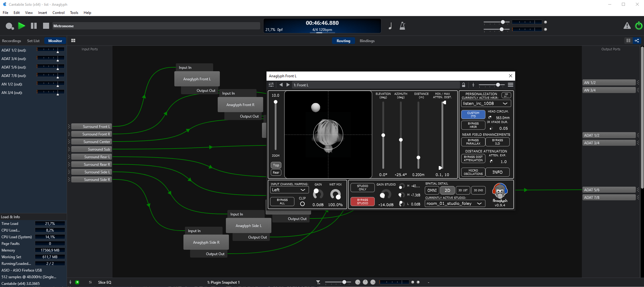Open the grid layout icon beside Monitor
Screen dimensions: 644x287
(73, 41)
